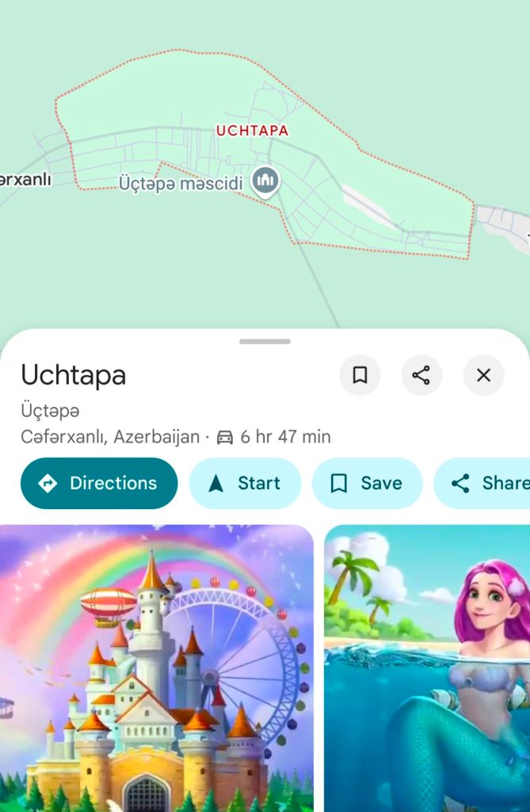Open the castle and rainbow photo
The height and width of the screenshot is (812, 530).
(156, 668)
